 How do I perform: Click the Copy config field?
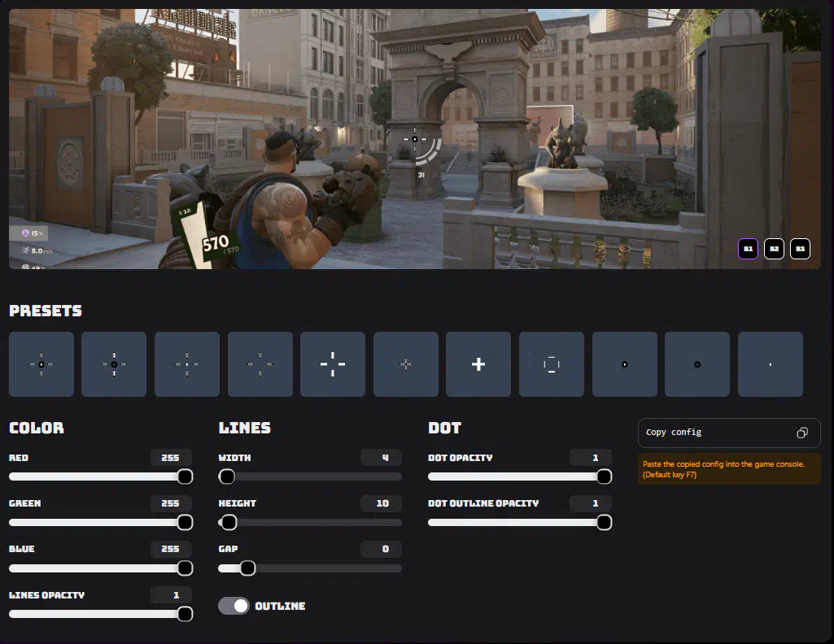(716, 433)
